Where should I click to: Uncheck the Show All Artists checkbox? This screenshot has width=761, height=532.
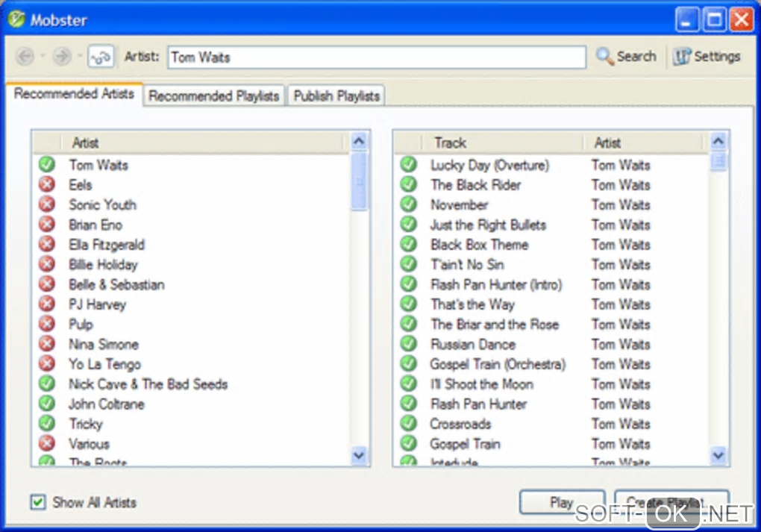38,502
